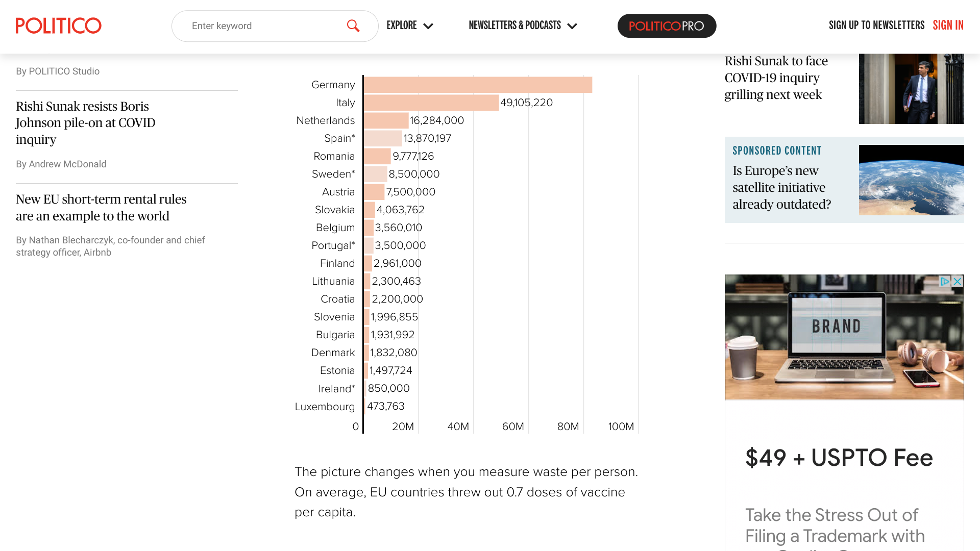The height and width of the screenshot is (551, 980).
Task: Click the red search magnifier icon
Action: coord(353,26)
